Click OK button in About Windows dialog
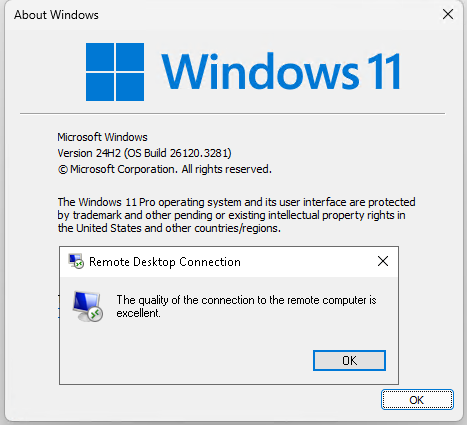467x425 pixels. coord(417,400)
